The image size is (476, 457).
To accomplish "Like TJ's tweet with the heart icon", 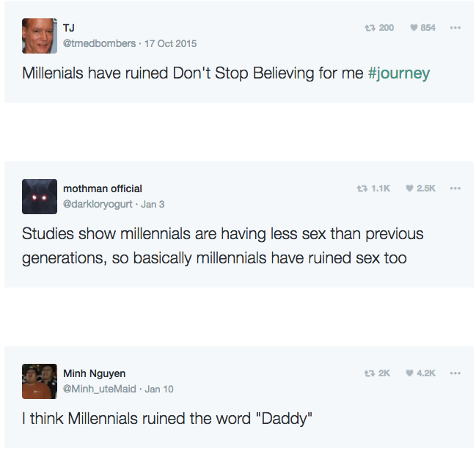I will pos(414,28).
